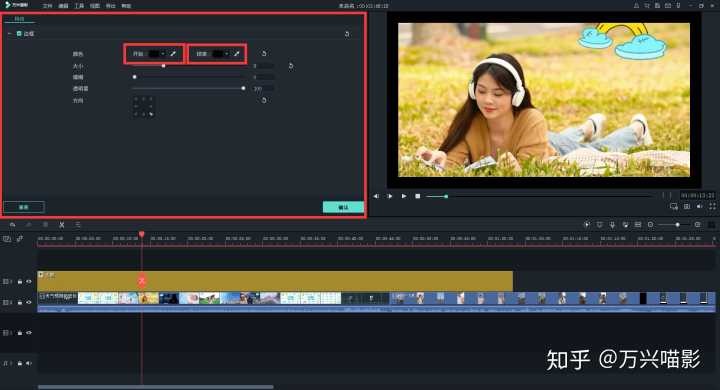Step back one frame in the preview
This screenshot has height=390, width=720.
376,196
